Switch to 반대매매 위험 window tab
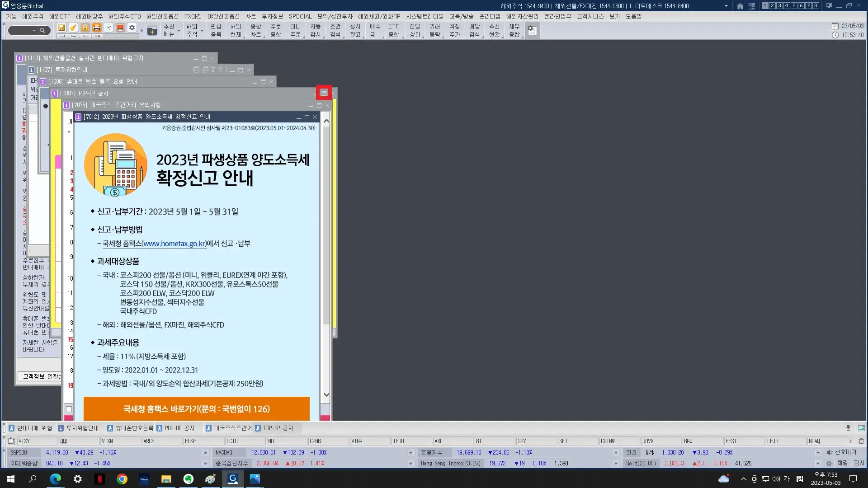Screen dimensions: 868x488 click(30, 428)
